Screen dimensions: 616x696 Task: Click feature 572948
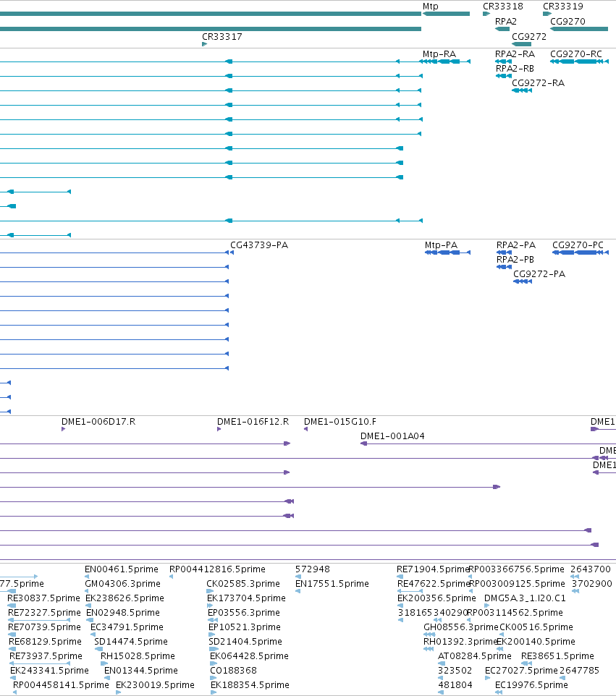313,569
